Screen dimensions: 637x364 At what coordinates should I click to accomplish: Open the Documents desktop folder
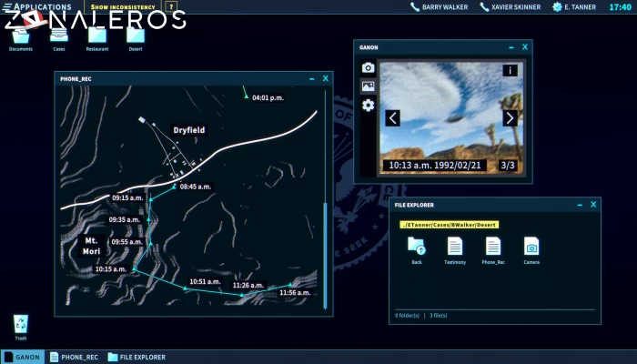pos(21,39)
